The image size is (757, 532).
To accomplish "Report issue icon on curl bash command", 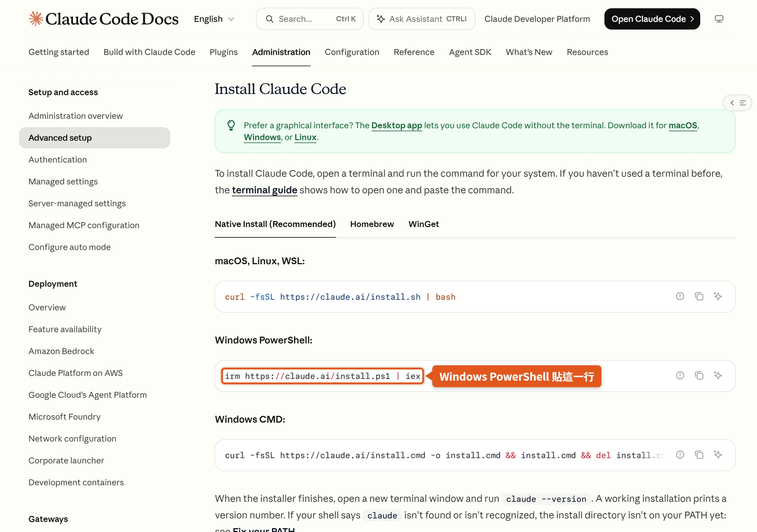I will point(680,296).
